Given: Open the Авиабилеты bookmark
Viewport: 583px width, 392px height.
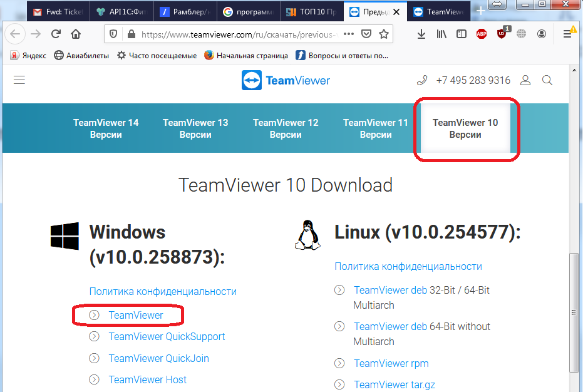Looking at the screenshot, I should click(x=81, y=55).
